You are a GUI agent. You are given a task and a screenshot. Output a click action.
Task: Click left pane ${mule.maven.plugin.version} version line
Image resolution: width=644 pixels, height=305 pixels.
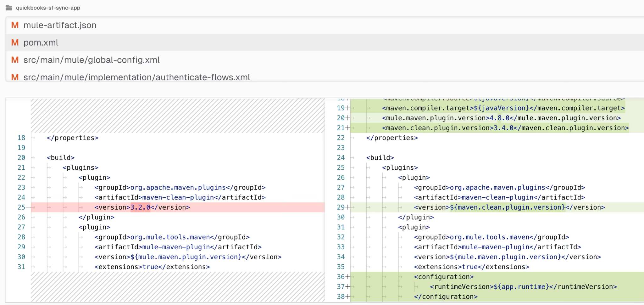point(188,257)
